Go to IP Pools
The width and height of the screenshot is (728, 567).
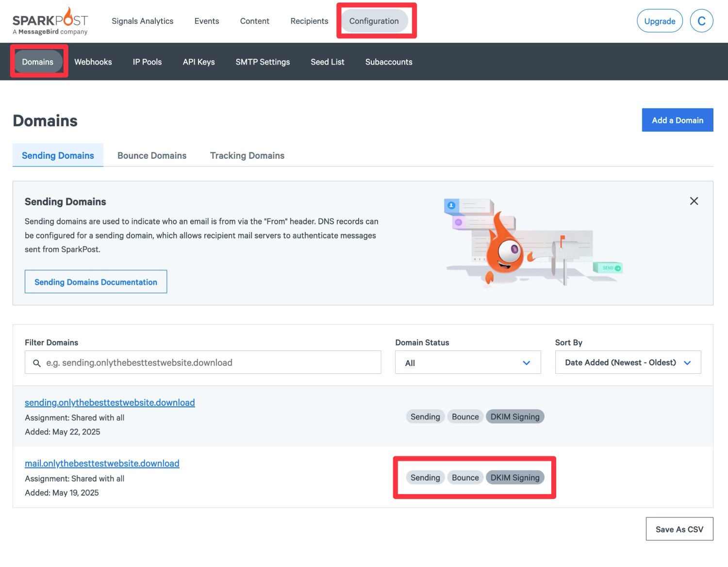pyautogui.click(x=147, y=62)
